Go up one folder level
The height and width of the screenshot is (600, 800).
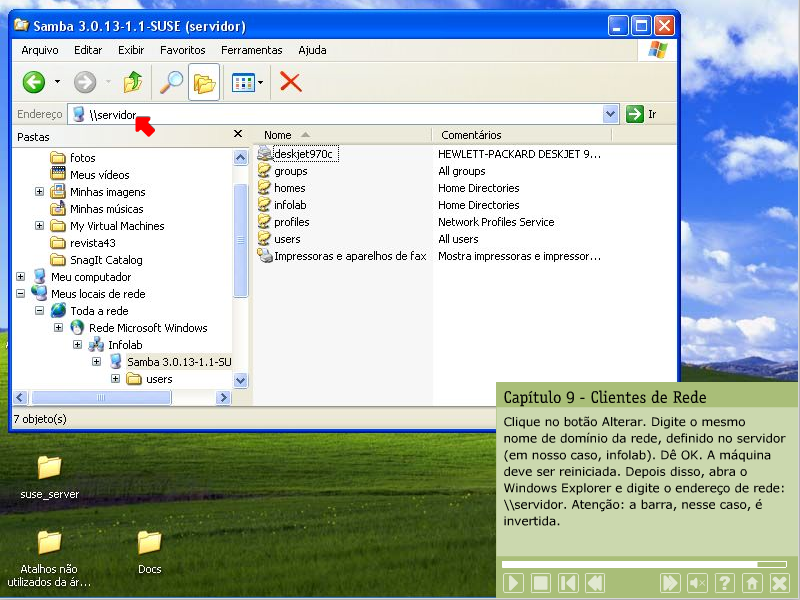point(132,82)
